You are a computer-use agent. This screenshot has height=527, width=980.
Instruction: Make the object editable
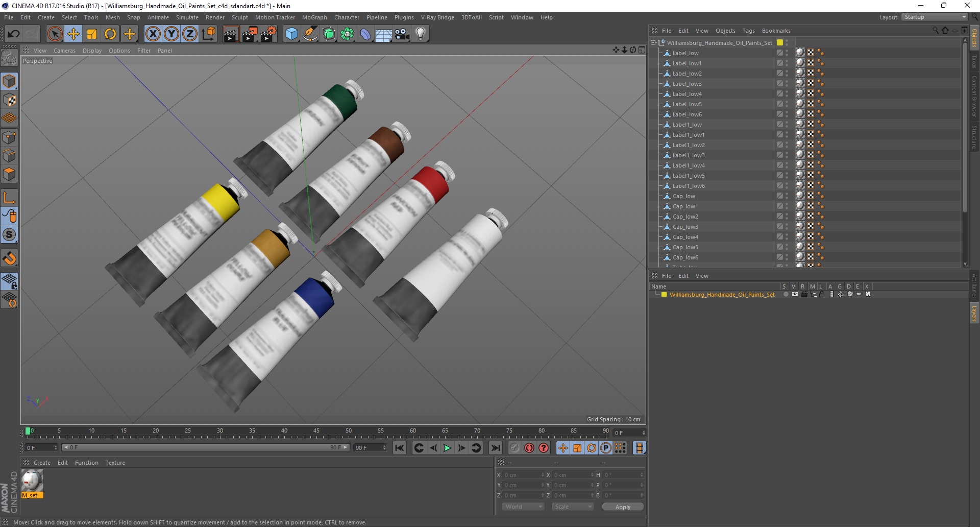click(9, 58)
